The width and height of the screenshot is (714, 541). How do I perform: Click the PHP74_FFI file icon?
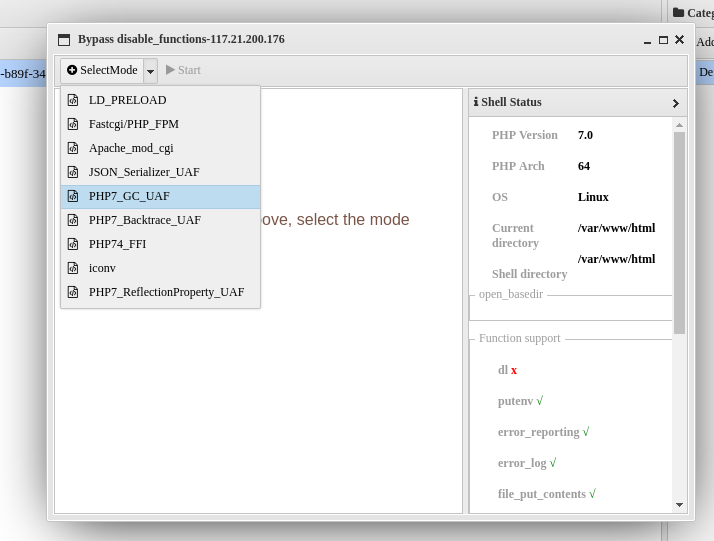pyautogui.click(x=73, y=244)
